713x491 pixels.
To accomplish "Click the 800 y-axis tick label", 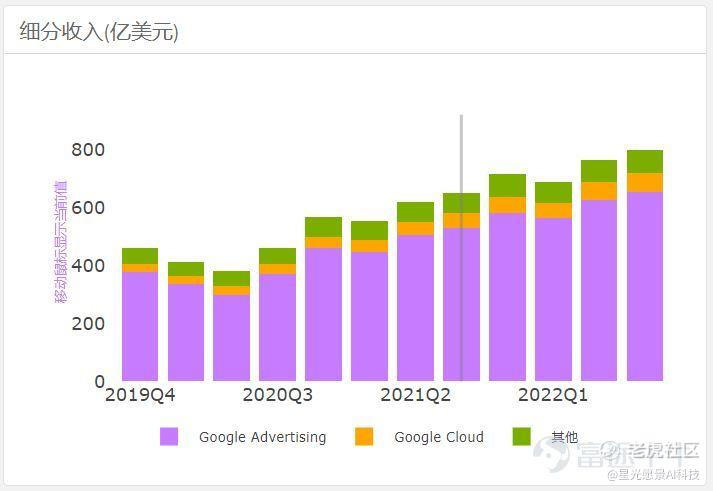I will point(88,150).
